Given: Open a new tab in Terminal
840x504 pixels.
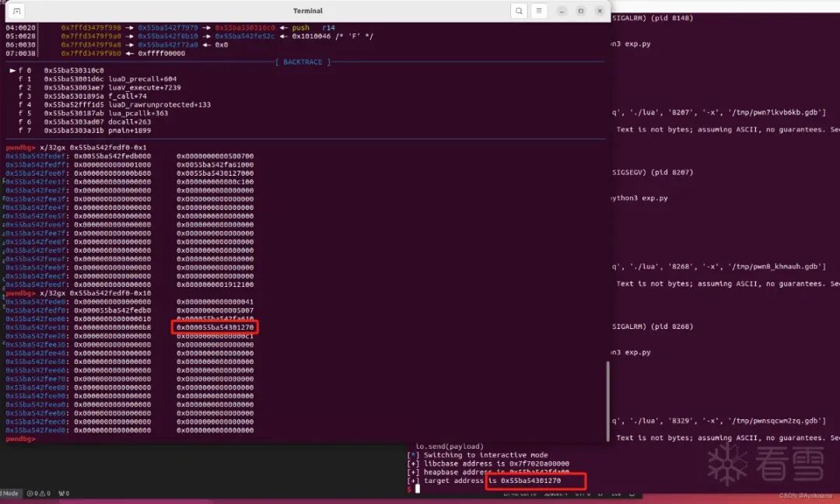Looking at the screenshot, I should click(x=16, y=11).
